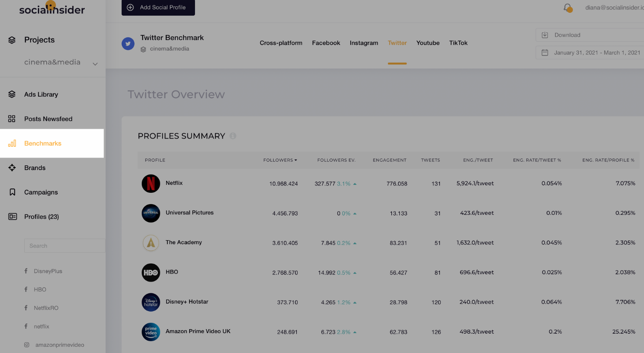This screenshot has width=644, height=353.
Task: Click the Twitter bird logo beside Twitter Benchmark
Action: tap(128, 44)
